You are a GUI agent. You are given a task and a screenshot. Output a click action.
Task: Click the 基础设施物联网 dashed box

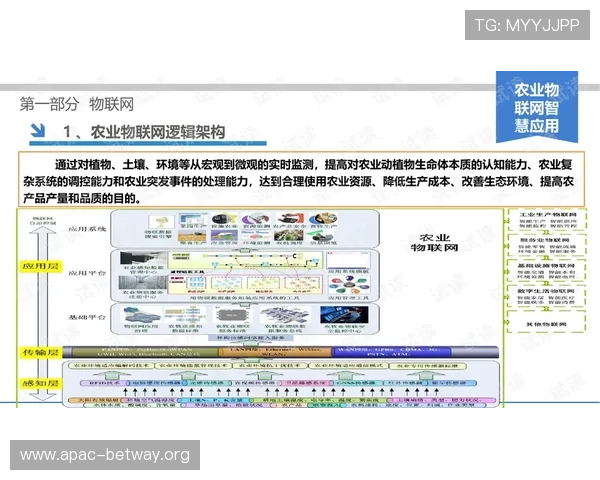click(x=548, y=271)
